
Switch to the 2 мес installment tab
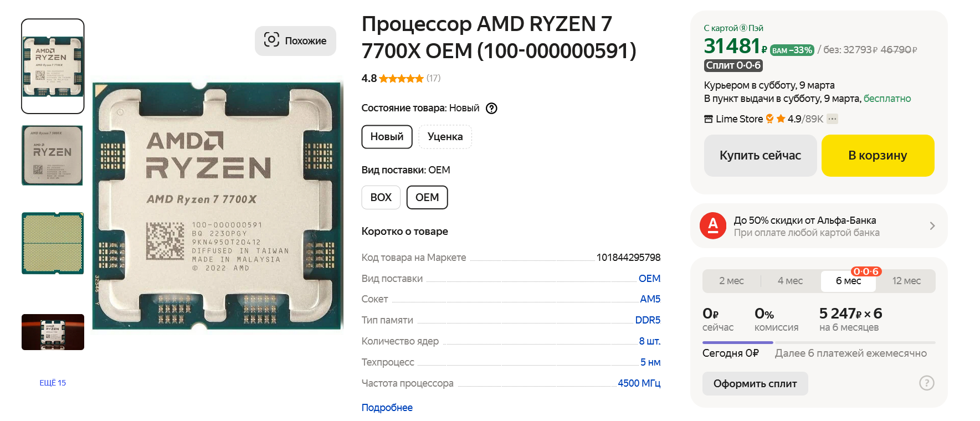(x=731, y=281)
